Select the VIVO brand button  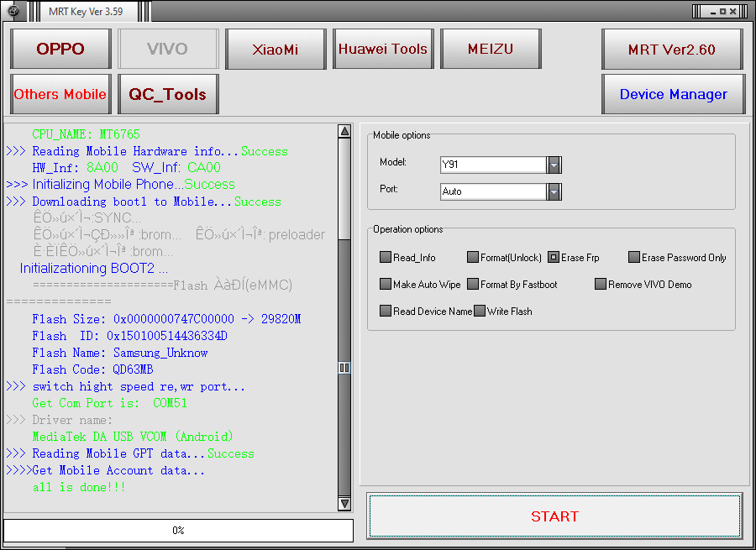tap(168, 49)
